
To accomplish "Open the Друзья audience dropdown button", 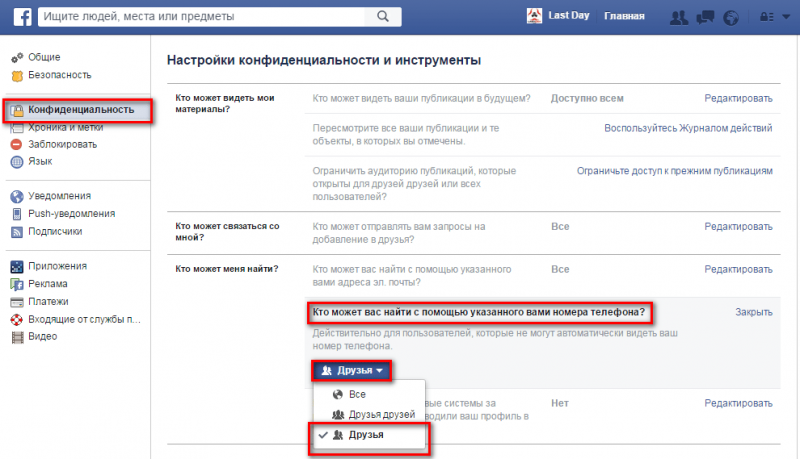I will pyautogui.click(x=352, y=370).
